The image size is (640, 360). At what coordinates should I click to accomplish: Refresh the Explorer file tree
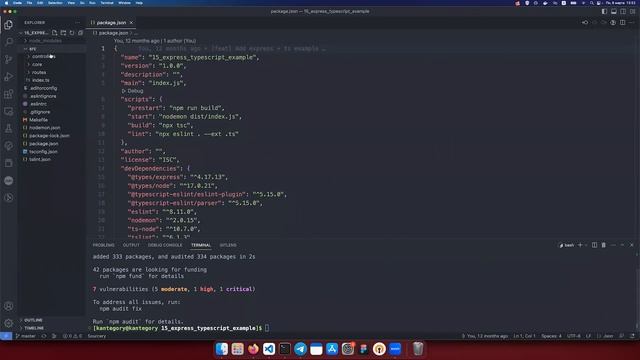click(72, 33)
